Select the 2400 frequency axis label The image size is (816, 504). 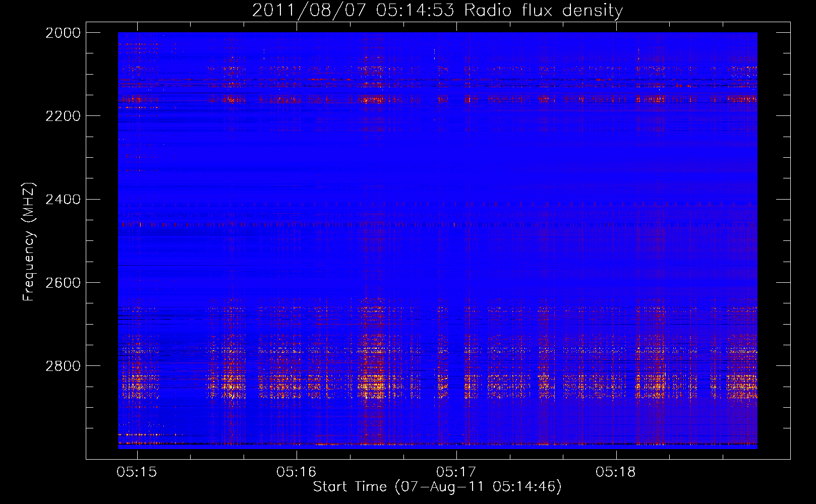coord(63,200)
